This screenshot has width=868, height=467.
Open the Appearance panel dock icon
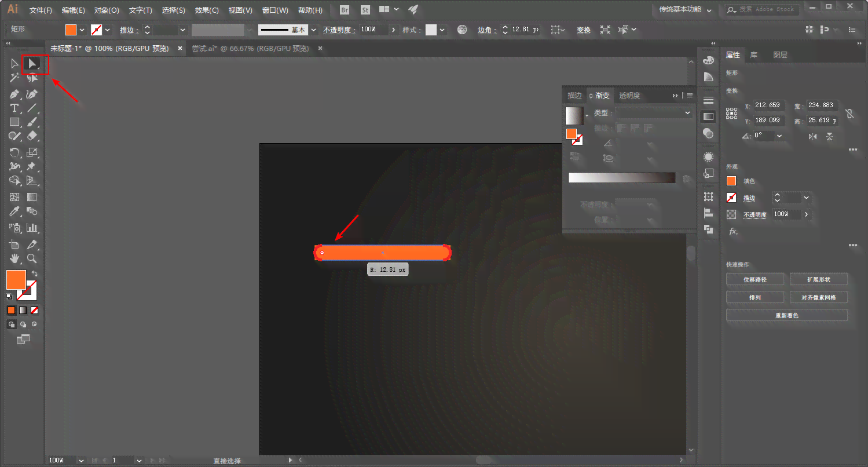coord(708,157)
